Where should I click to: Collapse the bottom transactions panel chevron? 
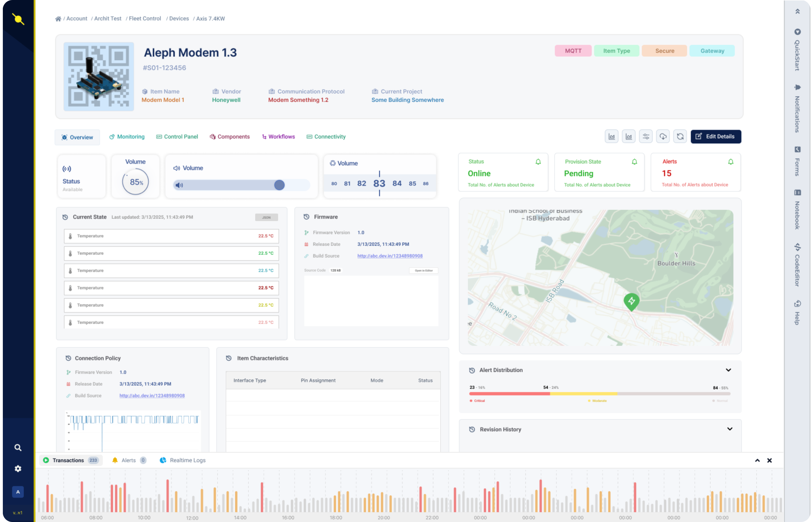[x=757, y=460]
